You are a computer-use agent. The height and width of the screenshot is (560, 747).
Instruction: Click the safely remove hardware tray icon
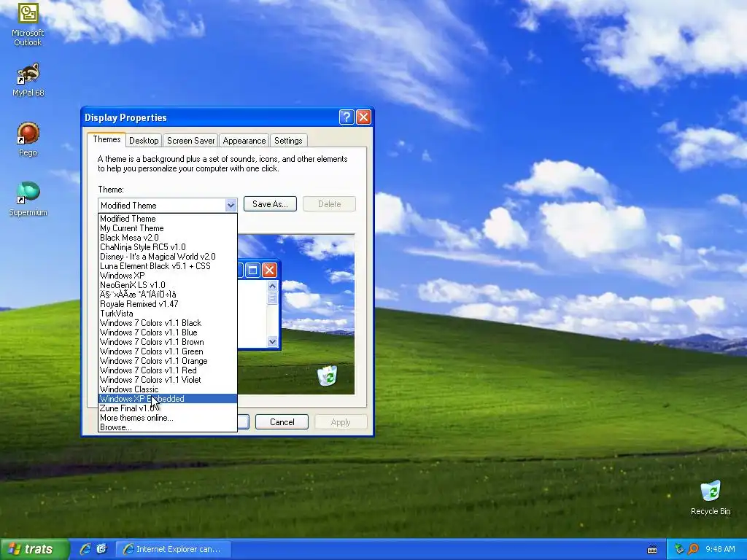pyautogui.click(x=679, y=549)
